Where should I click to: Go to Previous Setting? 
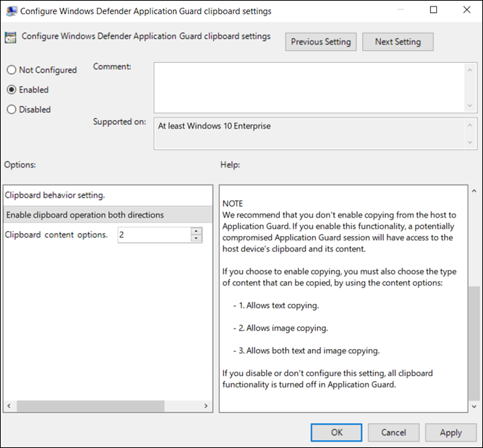tap(320, 42)
